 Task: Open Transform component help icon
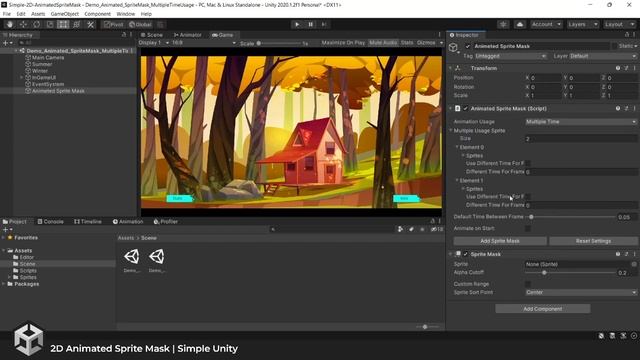pyautogui.click(x=618, y=68)
